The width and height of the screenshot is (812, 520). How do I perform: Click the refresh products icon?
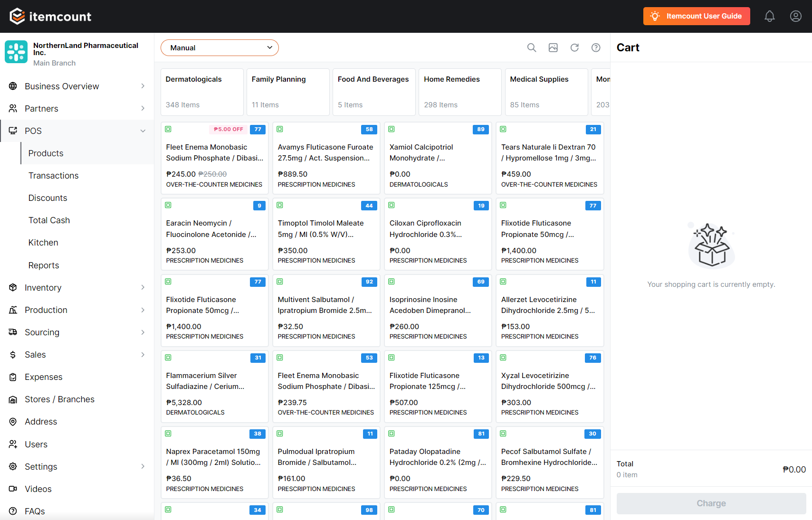tap(574, 47)
